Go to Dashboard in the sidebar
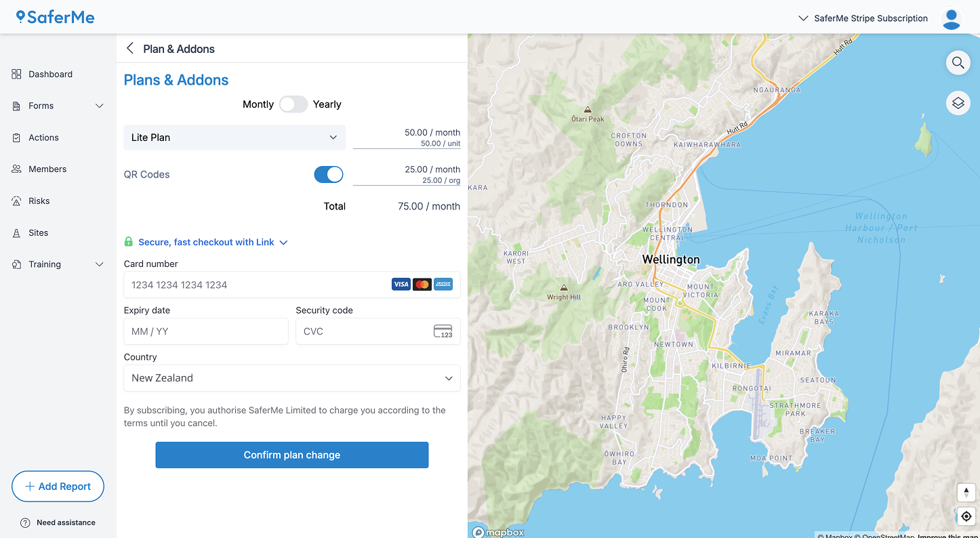Viewport: 980px width, 538px height. point(50,75)
